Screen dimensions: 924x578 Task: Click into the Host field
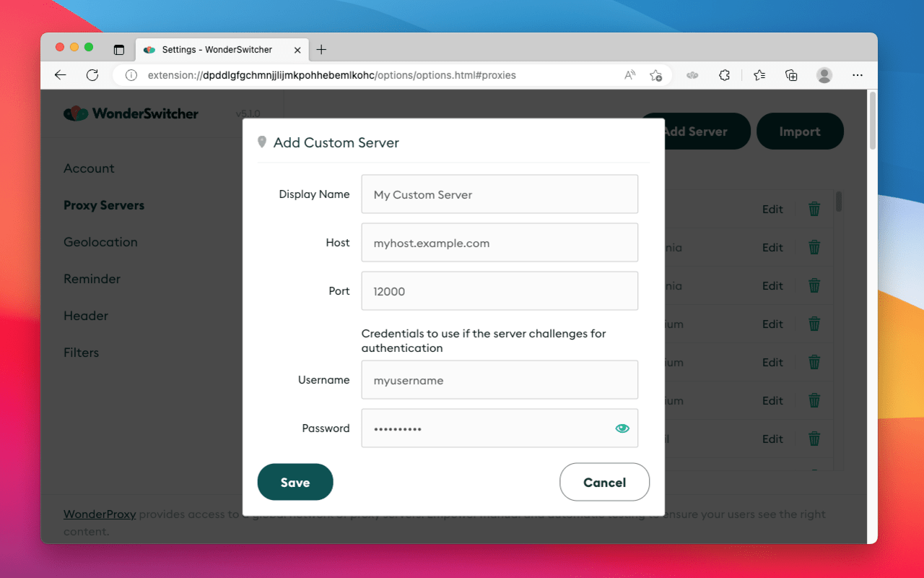click(500, 243)
